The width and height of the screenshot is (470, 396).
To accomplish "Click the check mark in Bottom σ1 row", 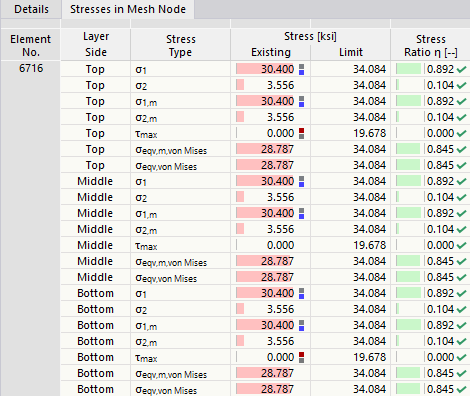I will (x=462, y=293).
